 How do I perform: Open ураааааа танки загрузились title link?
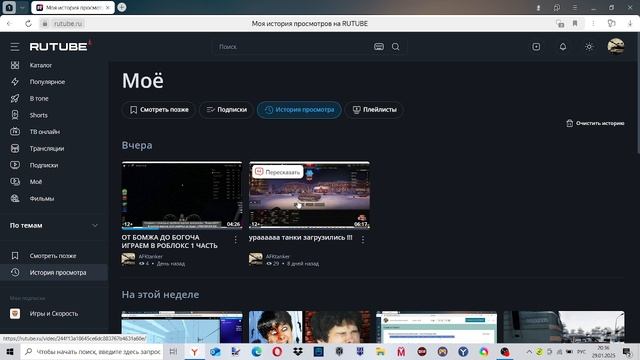pos(300,238)
